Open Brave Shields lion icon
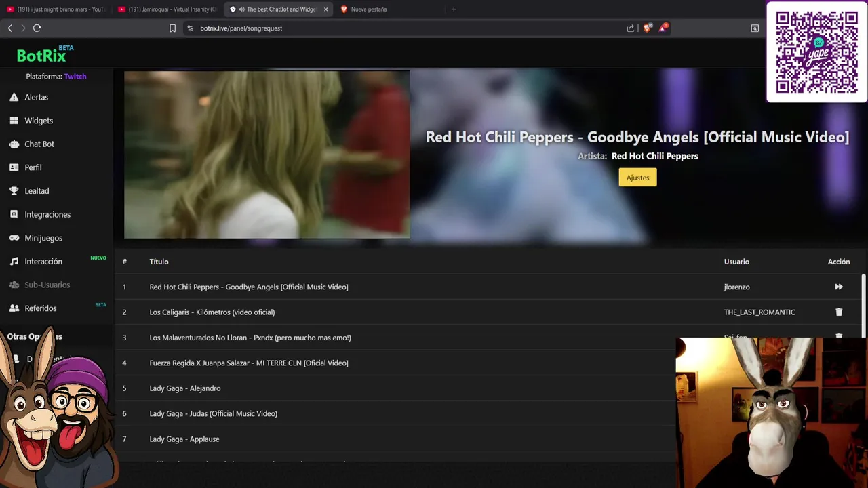Screen dimensions: 868x488 point(647,28)
